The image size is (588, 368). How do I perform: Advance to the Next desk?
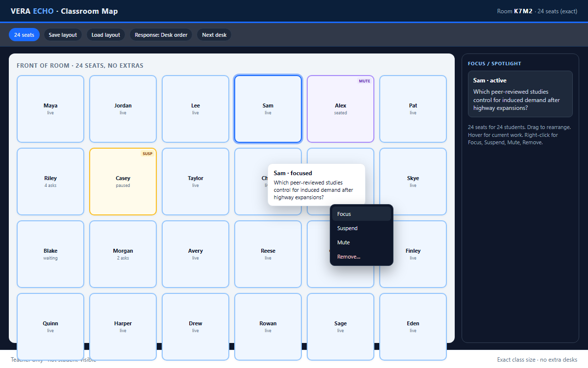point(214,35)
